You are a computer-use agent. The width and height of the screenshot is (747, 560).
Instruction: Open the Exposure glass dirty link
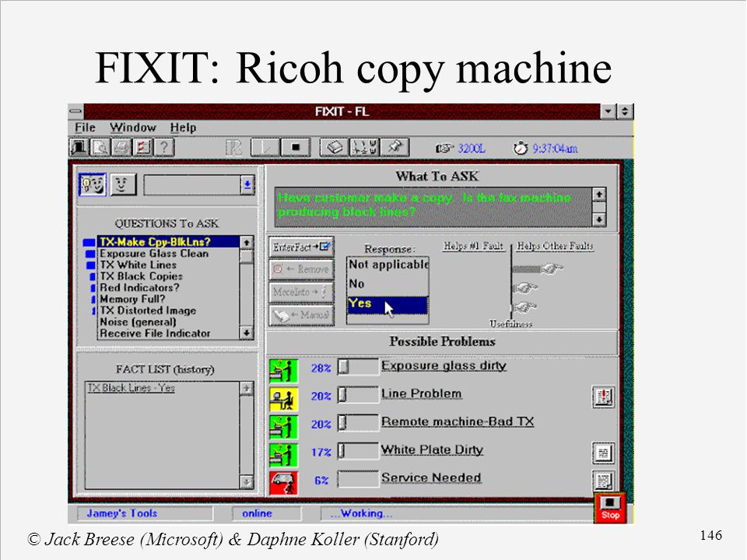coord(444,366)
